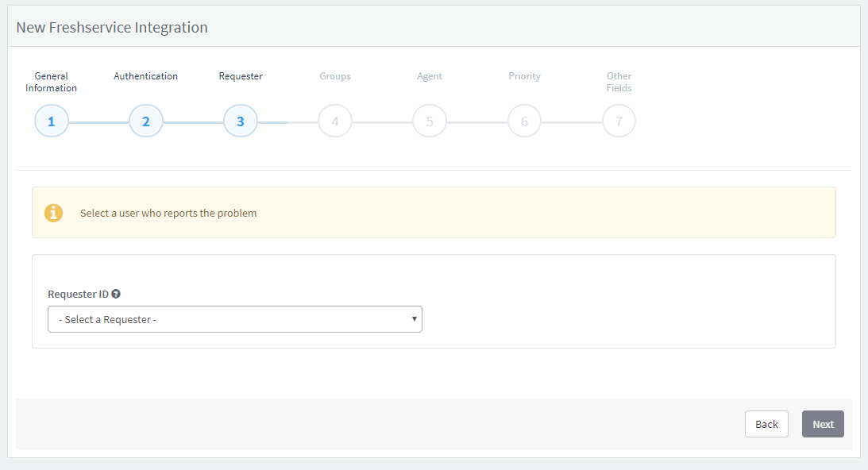Select step 3 Requester circle
The image size is (868, 470).
[x=241, y=121]
